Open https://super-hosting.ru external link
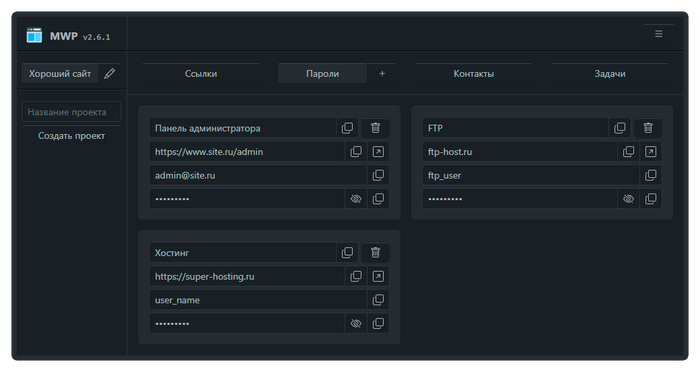 378,276
